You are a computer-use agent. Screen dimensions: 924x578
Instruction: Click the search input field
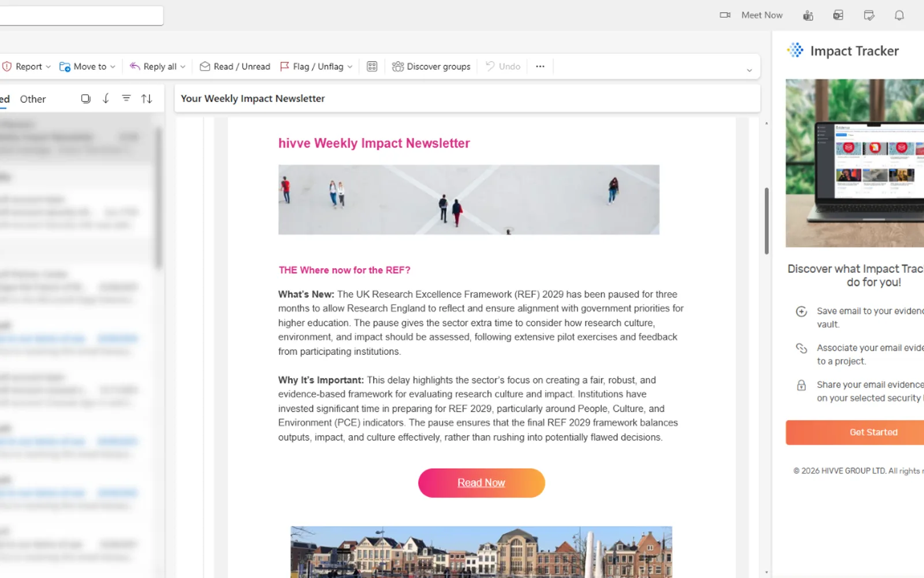[x=81, y=16]
